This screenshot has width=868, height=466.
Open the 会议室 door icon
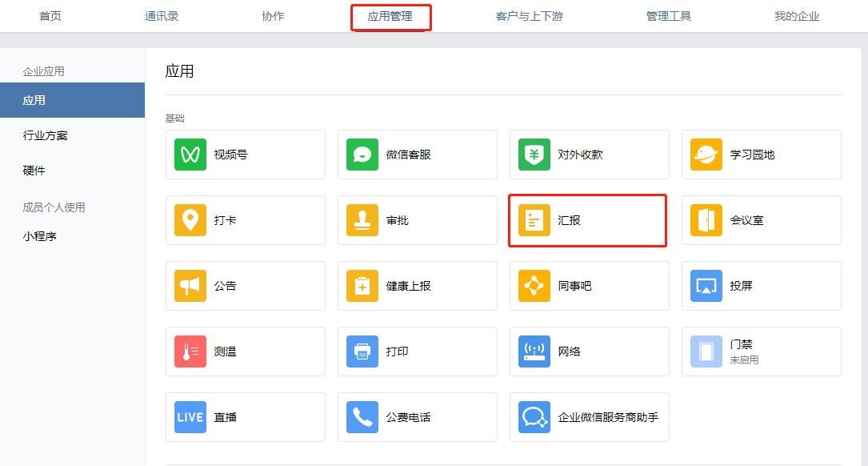tap(706, 220)
